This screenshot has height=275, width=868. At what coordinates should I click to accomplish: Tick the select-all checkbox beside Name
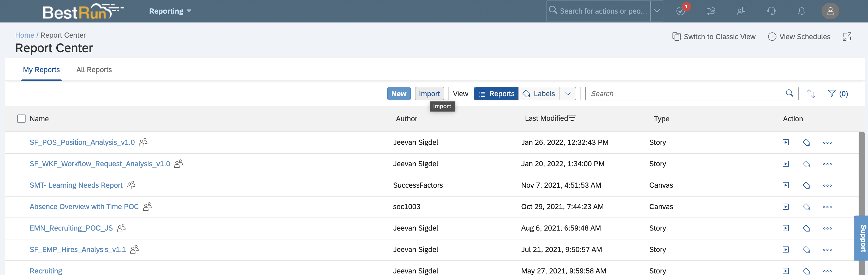pyautogui.click(x=21, y=119)
